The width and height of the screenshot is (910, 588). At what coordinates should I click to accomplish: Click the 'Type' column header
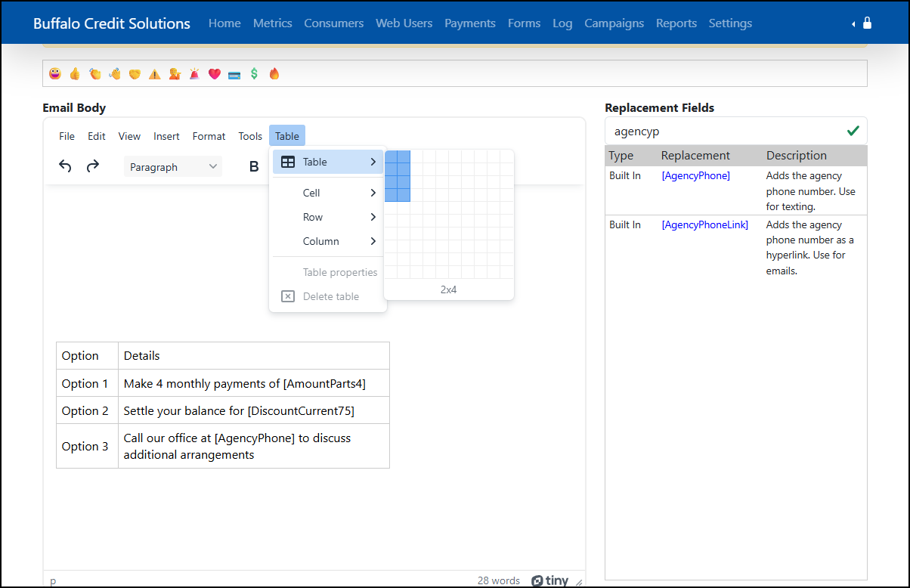pyautogui.click(x=621, y=155)
